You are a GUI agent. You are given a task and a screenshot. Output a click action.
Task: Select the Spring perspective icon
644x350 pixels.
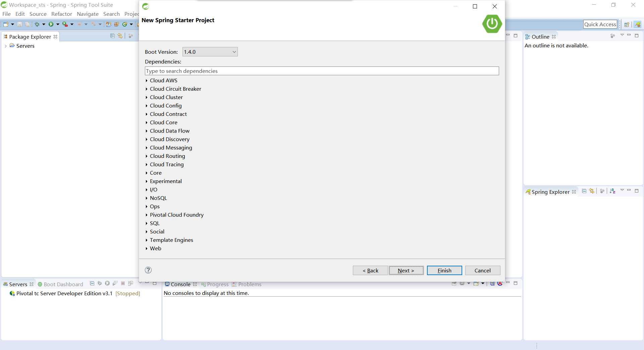coord(638,24)
